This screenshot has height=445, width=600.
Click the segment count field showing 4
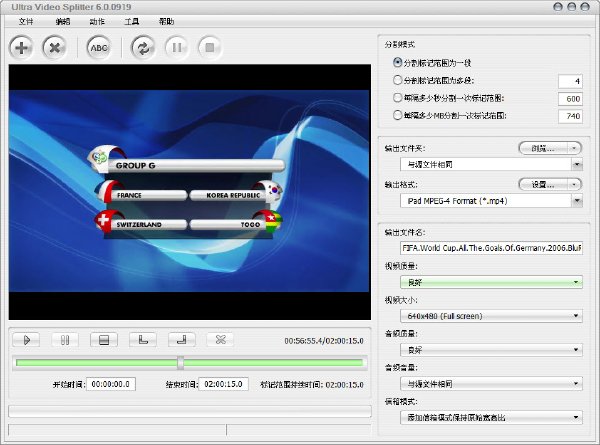[x=570, y=81]
